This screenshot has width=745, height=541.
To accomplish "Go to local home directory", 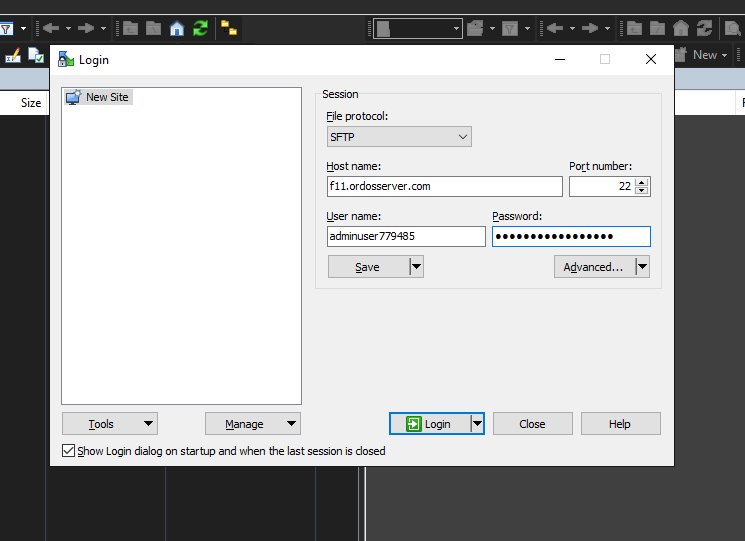I will (177, 28).
